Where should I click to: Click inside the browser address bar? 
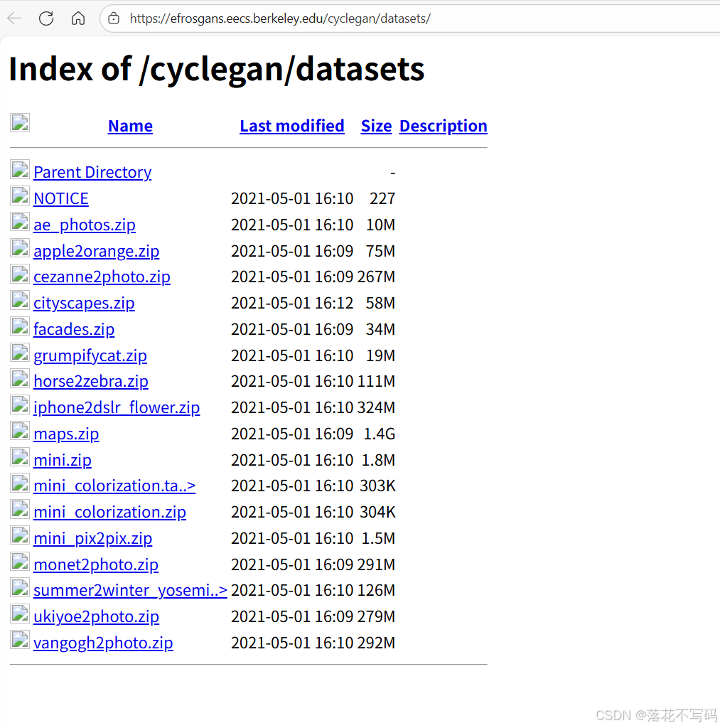click(284, 18)
